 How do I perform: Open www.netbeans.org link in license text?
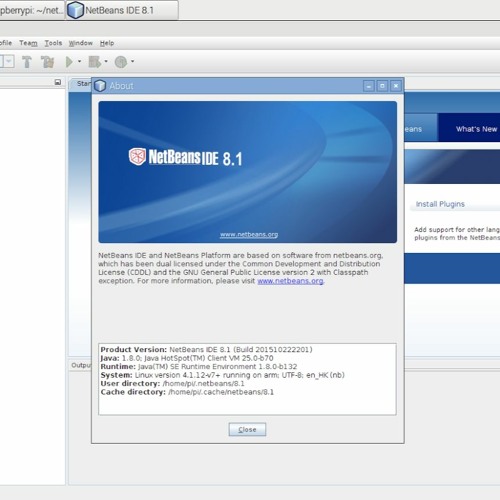click(290, 281)
